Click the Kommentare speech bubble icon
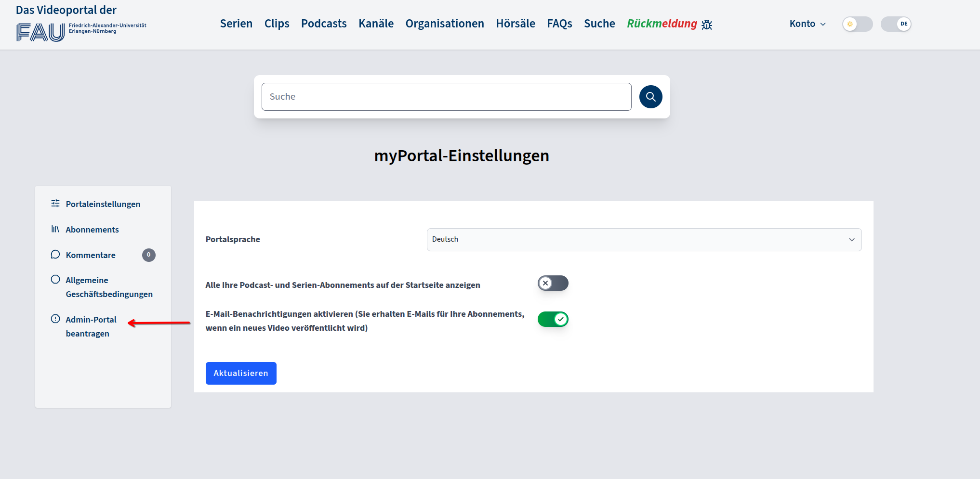The image size is (980, 479). 55,255
